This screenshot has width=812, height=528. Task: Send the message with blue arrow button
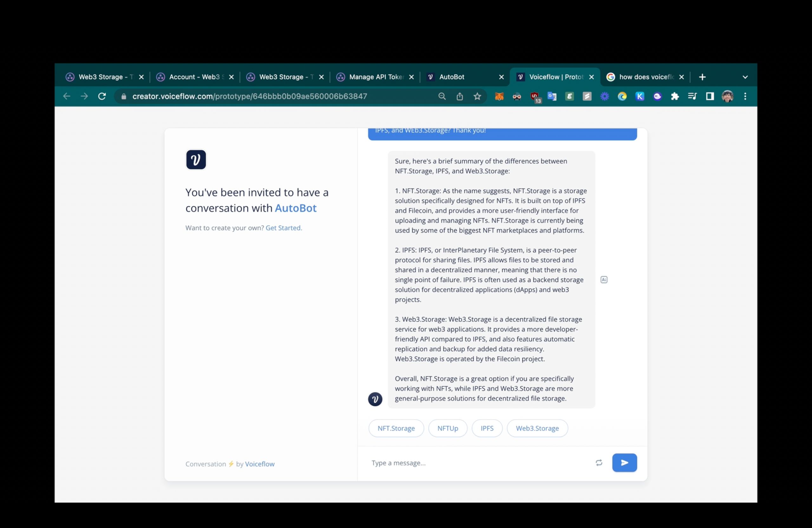[x=624, y=463]
